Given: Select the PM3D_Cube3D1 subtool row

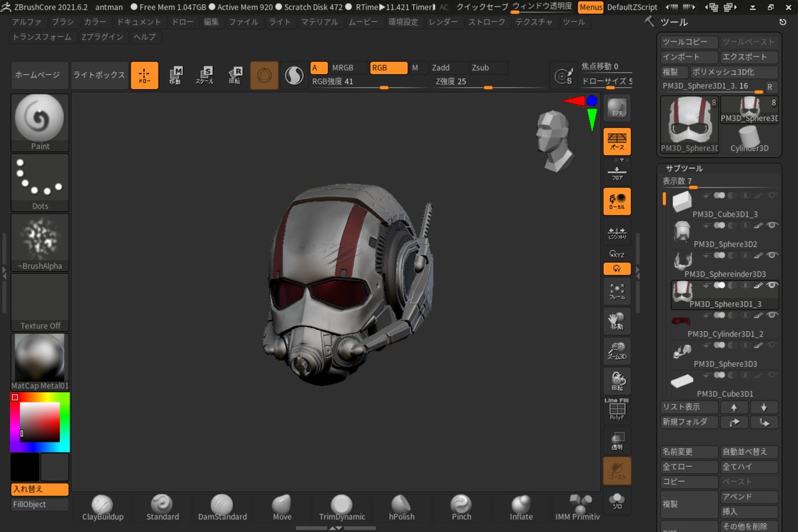Looking at the screenshot, I should 724,384.
